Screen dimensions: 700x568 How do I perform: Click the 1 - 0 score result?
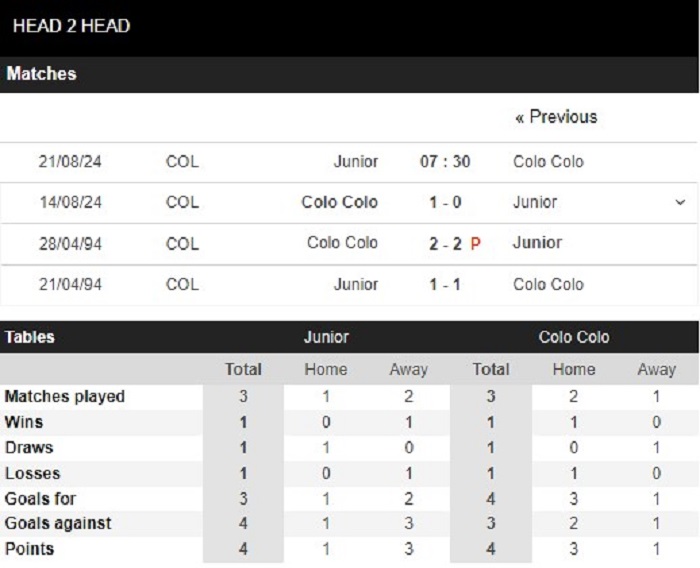pos(445,202)
